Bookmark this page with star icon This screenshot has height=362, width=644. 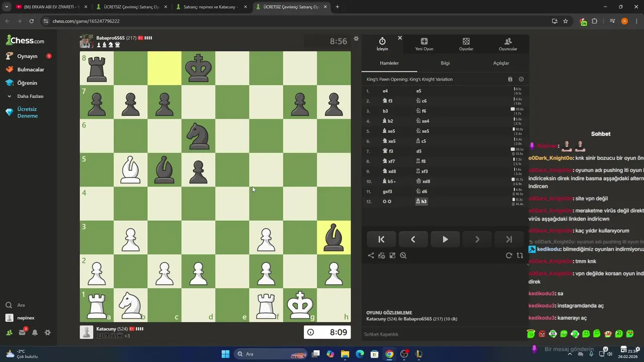click(x=566, y=21)
